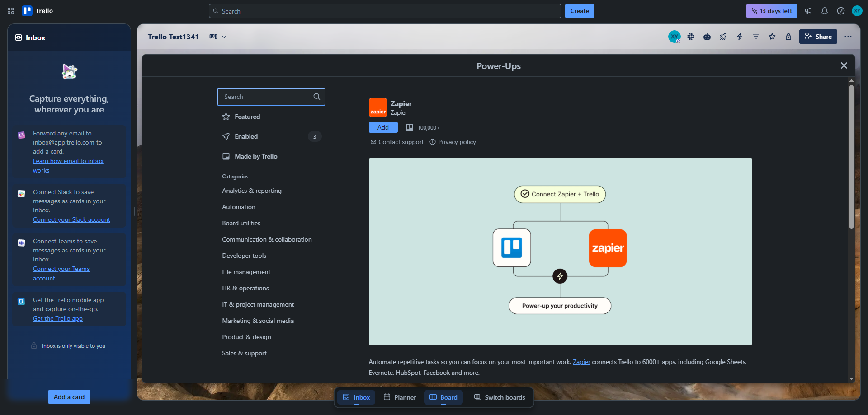This screenshot has height=415, width=868.
Task: Open Learn how email to inbox works
Action: [x=68, y=166]
